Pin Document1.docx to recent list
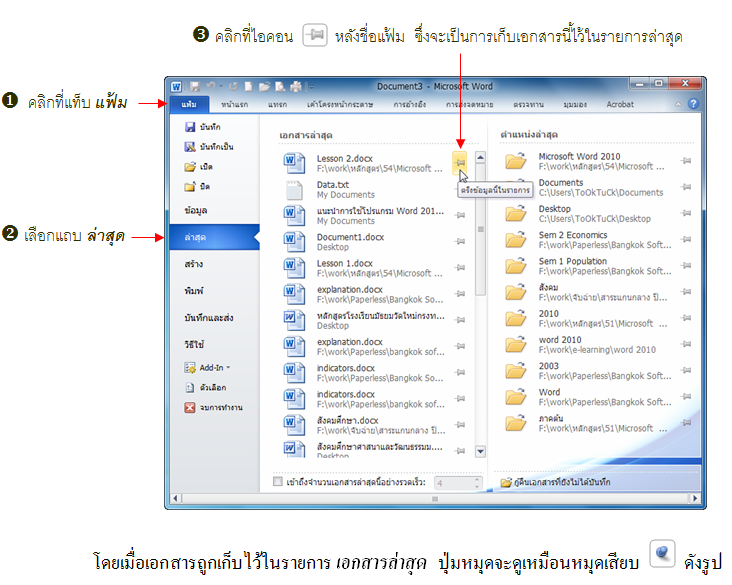The image size is (732, 585). pos(460,241)
